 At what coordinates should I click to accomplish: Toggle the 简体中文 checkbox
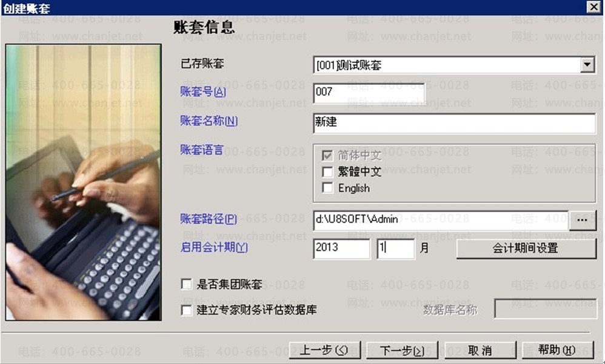click(327, 156)
